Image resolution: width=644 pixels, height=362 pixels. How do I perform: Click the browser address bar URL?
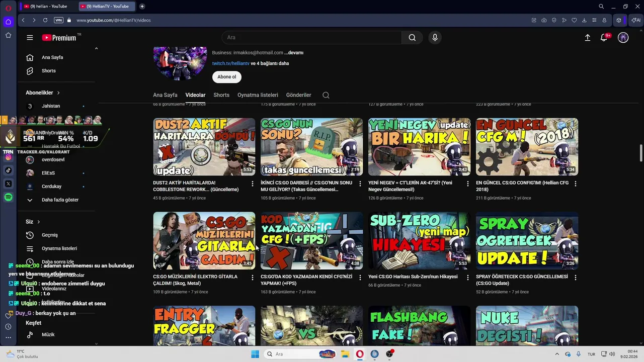pos(114,20)
